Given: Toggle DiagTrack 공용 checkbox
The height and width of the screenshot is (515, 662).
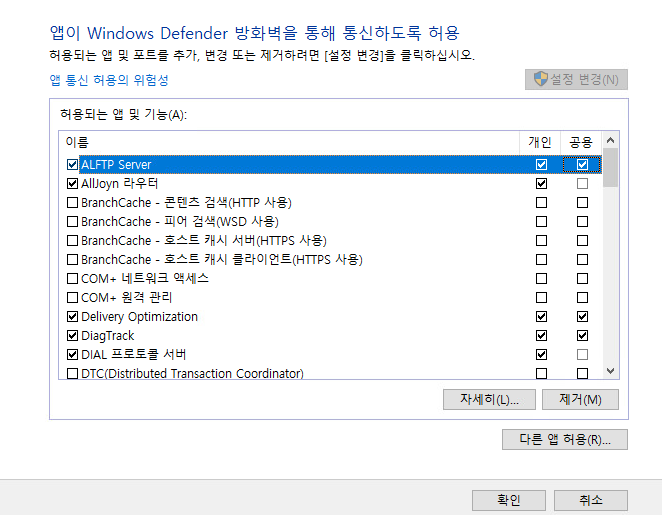Looking at the screenshot, I should [x=582, y=336].
